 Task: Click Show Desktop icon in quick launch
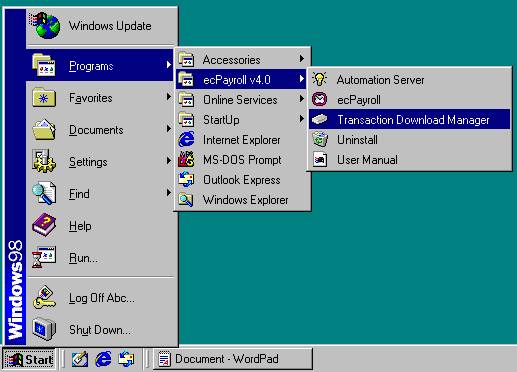(80, 359)
